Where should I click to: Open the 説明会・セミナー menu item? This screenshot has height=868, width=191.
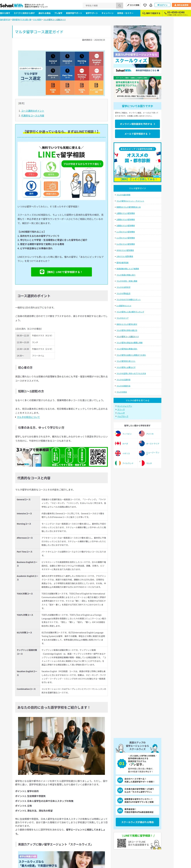[125, 13]
